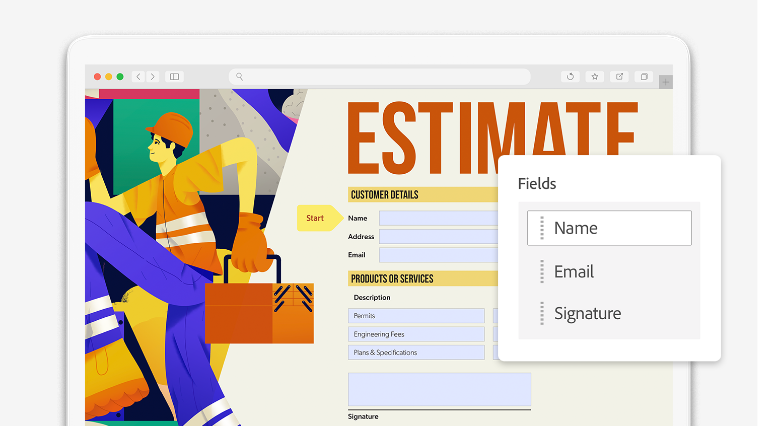
Task: Click the Permits description field
Action: click(x=416, y=316)
